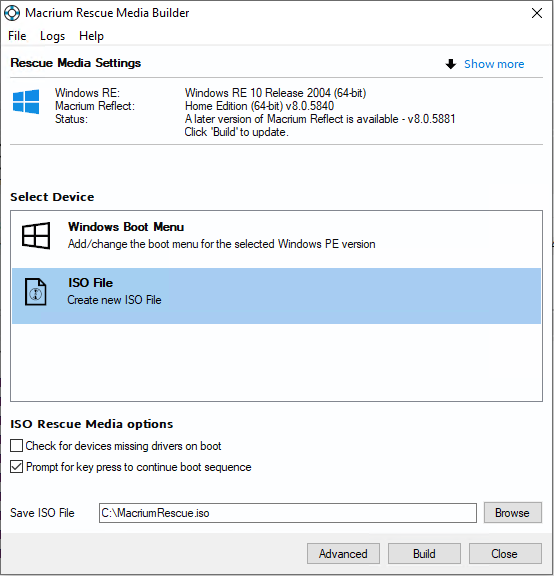Image resolution: width=554 pixels, height=576 pixels.
Task: Open the Advanced options button
Action: 343,554
